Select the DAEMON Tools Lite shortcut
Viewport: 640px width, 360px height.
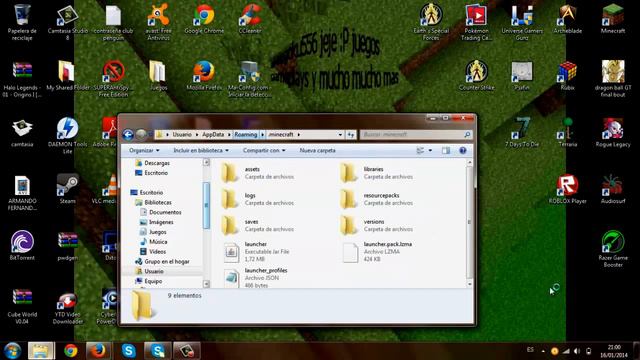(x=67, y=136)
